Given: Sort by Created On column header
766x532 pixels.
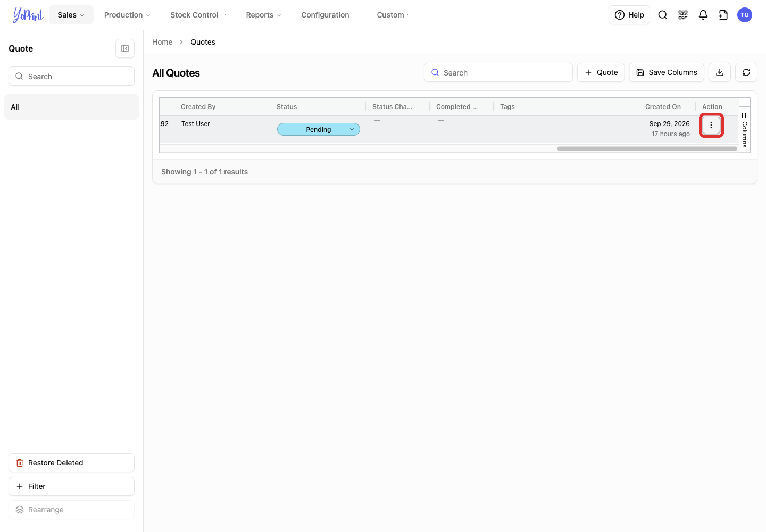Looking at the screenshot, I should pos(648,107).
